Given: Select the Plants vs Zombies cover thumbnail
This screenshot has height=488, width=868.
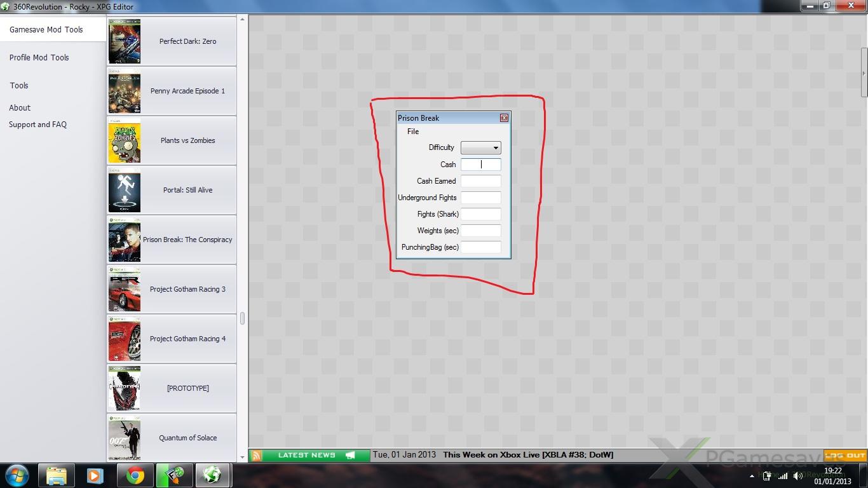Looking at the screenshot, I should coord(125,140).
